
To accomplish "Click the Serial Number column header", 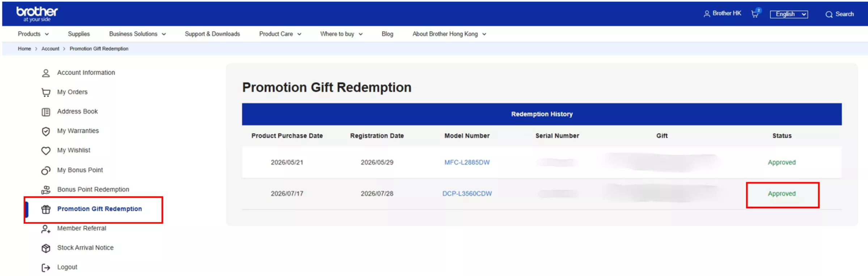I will pyautogui.click(x=557, y=136).
